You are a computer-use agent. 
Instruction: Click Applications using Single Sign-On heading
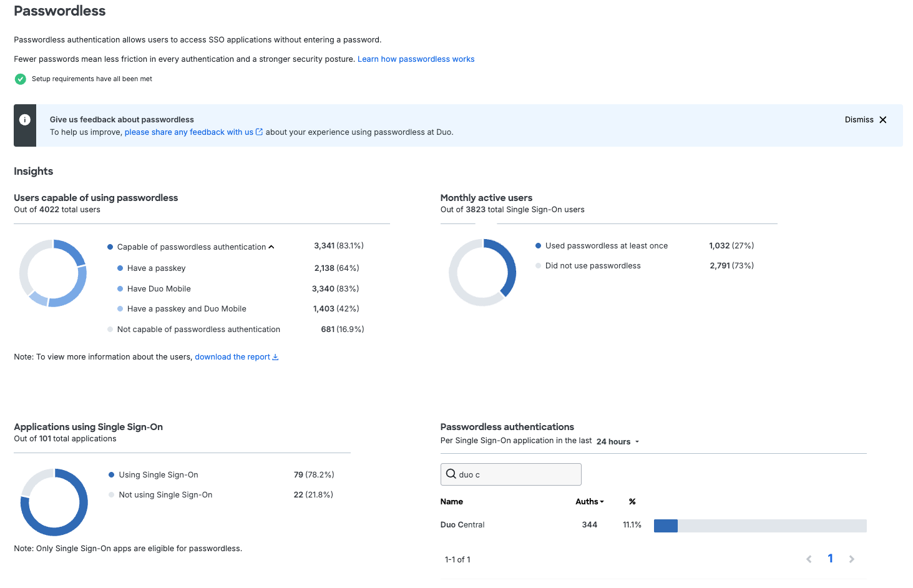click(89, 427)
